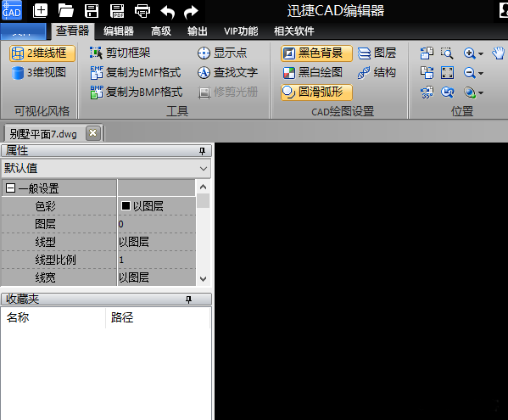The height and width of the screenshot is (420, 508).
Task: Toggle 2维线框 wireframe view mode
Action: coord(42,53)
